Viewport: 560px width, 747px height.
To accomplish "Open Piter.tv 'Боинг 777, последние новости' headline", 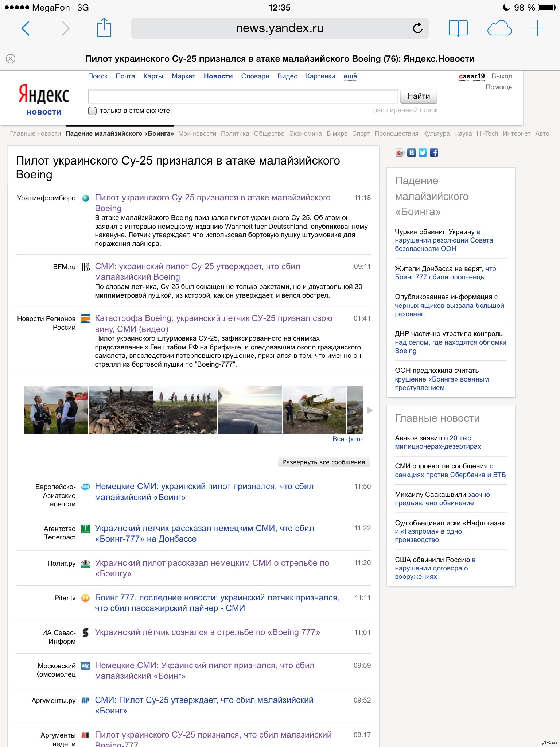I will pos(217,603).
